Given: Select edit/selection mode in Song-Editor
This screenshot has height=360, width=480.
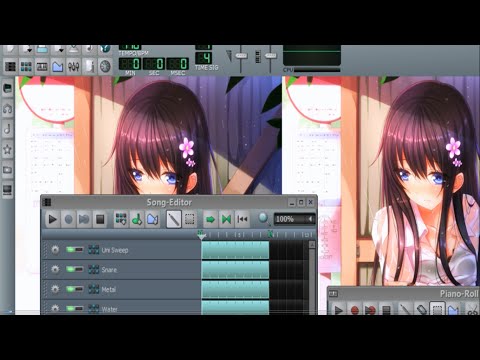Looking at the screenshot, I should pyautogui.click(x=190, y=219).
